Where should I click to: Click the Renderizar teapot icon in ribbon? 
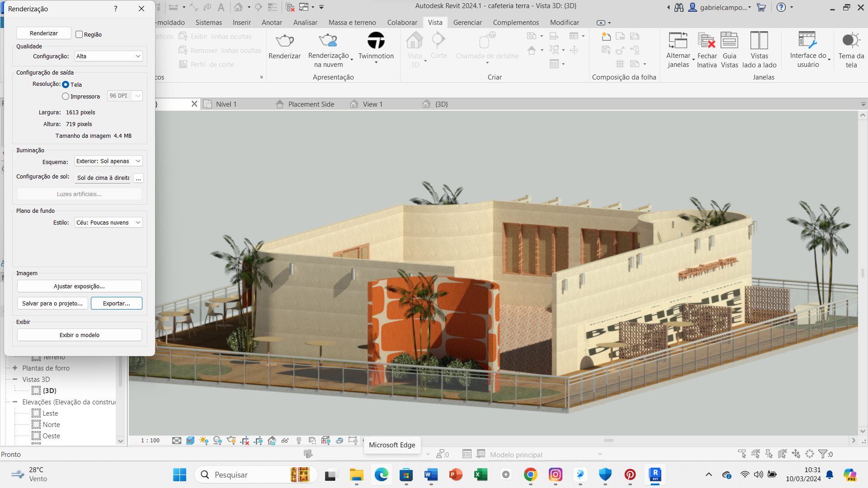284,41
